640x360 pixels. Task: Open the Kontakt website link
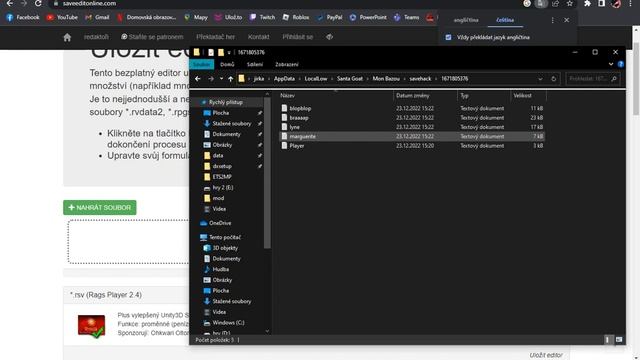258,37
